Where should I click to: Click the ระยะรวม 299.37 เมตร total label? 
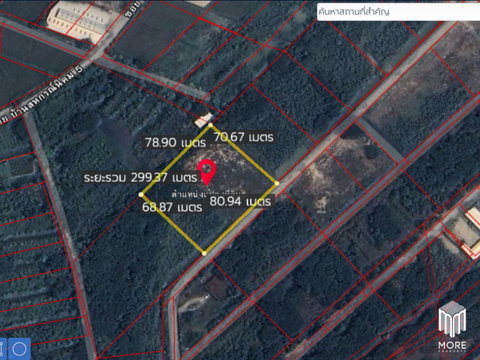(x=140, y=177)
